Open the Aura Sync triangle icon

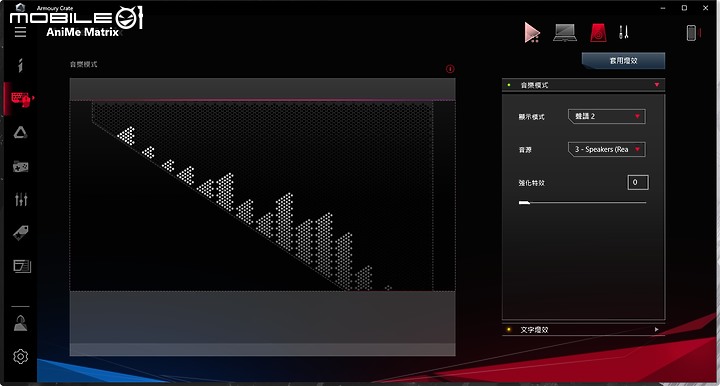click(x=20, y=133)
